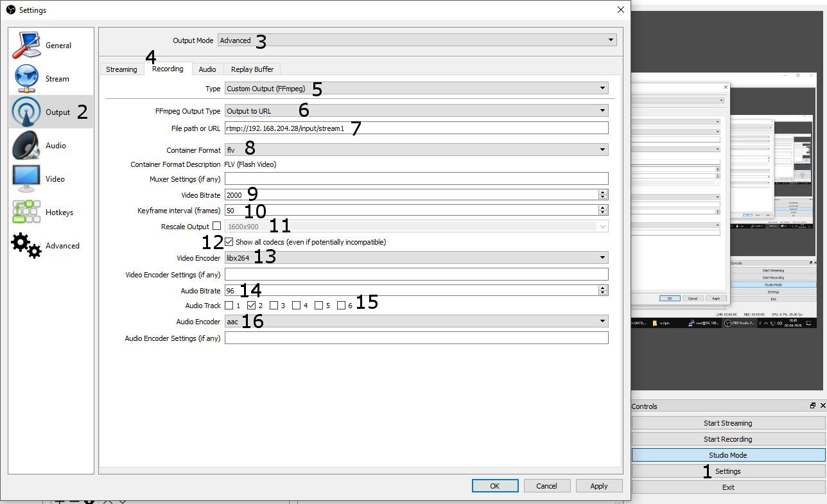Open Audio settings speaker icon
827x504 pixels.
[x=26, y=146]
